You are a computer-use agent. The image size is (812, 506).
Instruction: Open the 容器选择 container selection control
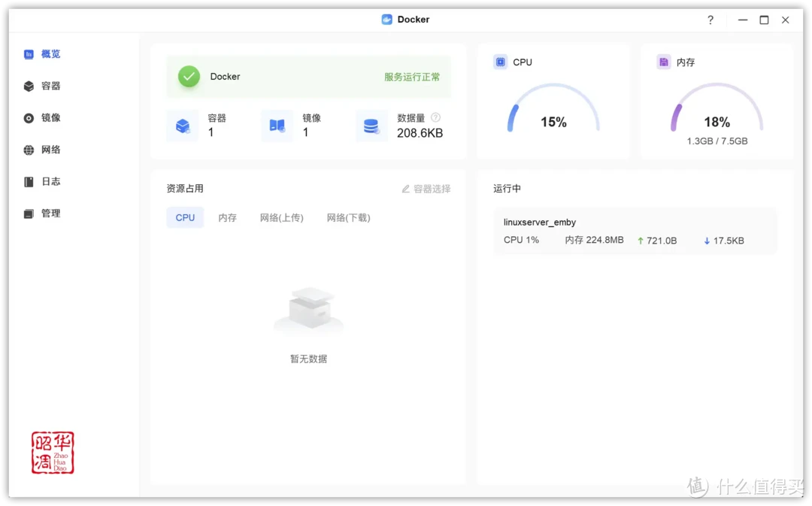click(x=429, y=189)
